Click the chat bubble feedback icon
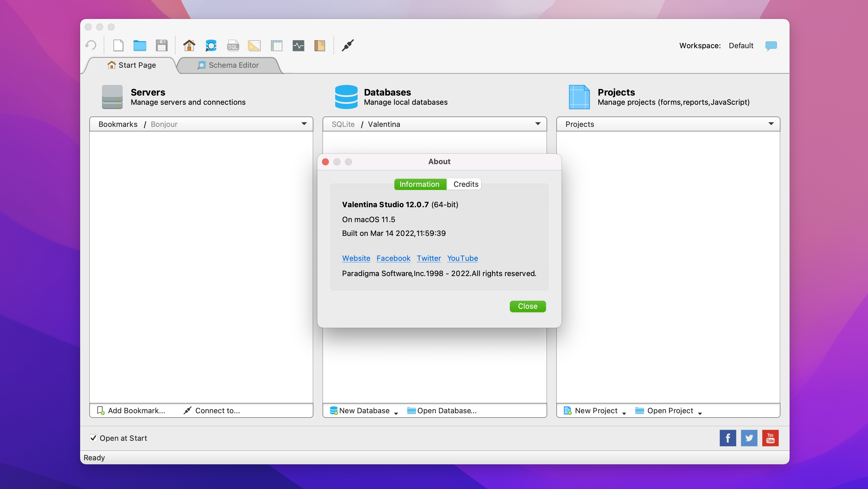The image size is (868, 489). coord(771,45)
